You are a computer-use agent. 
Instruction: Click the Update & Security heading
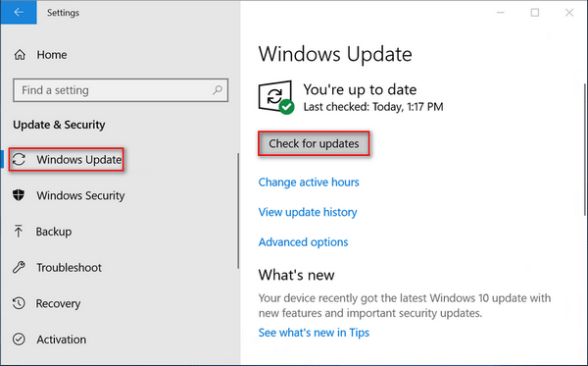(x=59, y=125)
